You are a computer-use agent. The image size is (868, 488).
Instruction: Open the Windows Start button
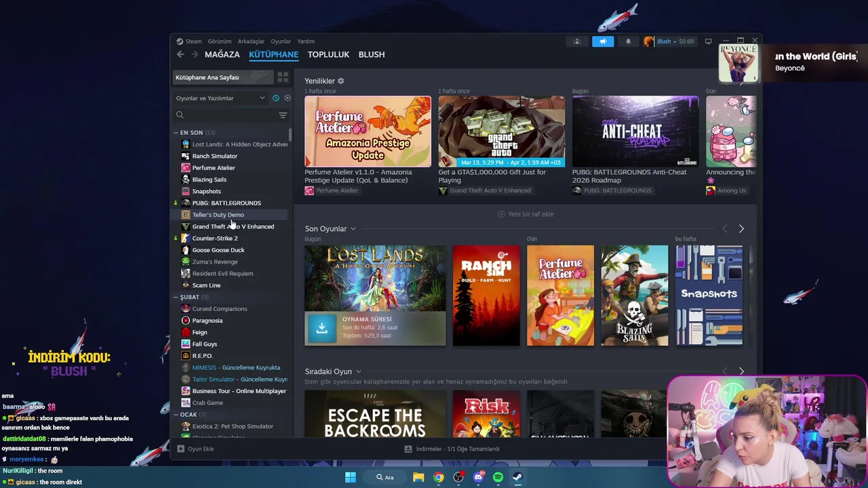pyautogui.click(x=351, y=477)
